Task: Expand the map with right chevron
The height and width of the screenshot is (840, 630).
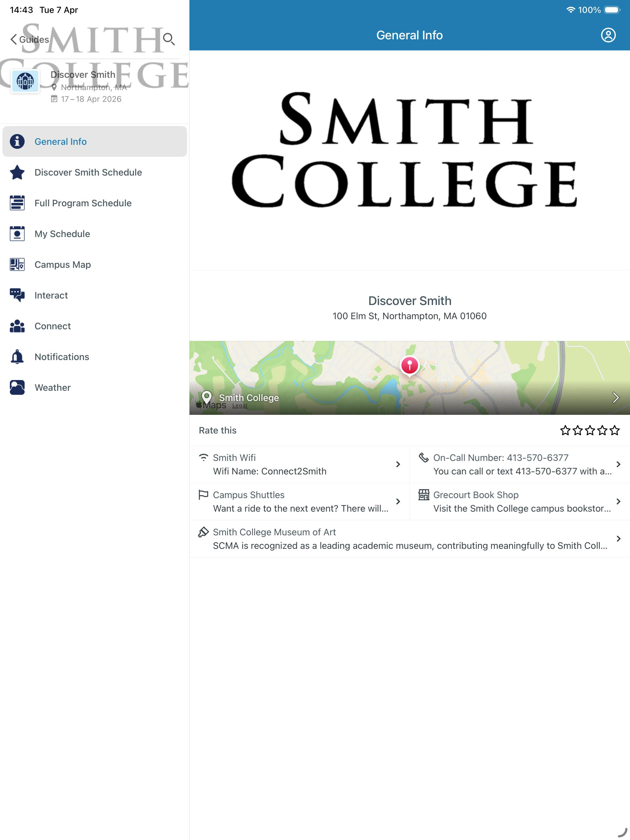Action: (616, 397)
